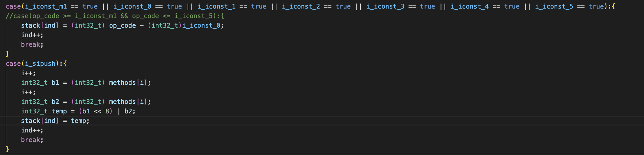Click the closing brace of the i_sipush case

(x=8, y=149)
